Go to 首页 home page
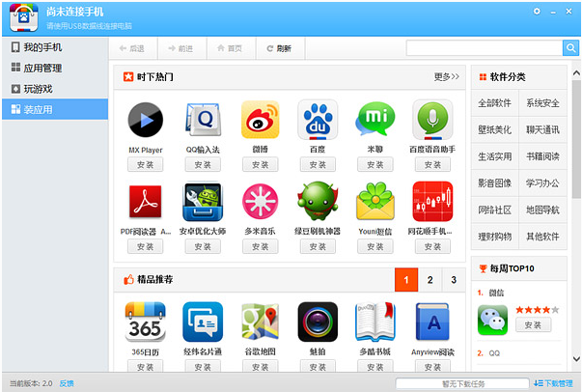The width and height of the screenshot is (582, 392). [x=230, y=48]
